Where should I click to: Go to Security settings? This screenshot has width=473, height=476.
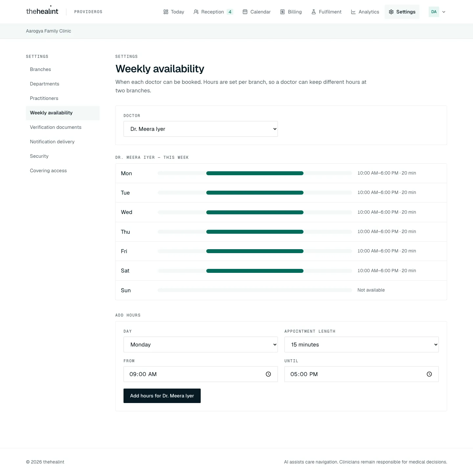coord(63,156)
